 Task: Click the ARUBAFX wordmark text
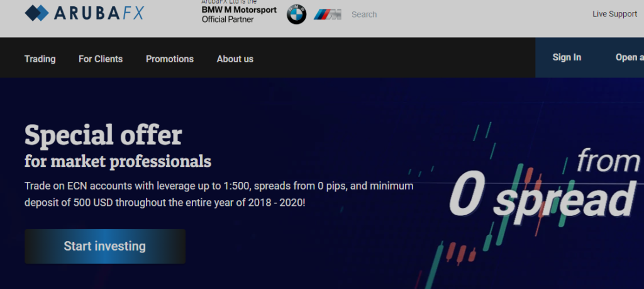[98, 13]
